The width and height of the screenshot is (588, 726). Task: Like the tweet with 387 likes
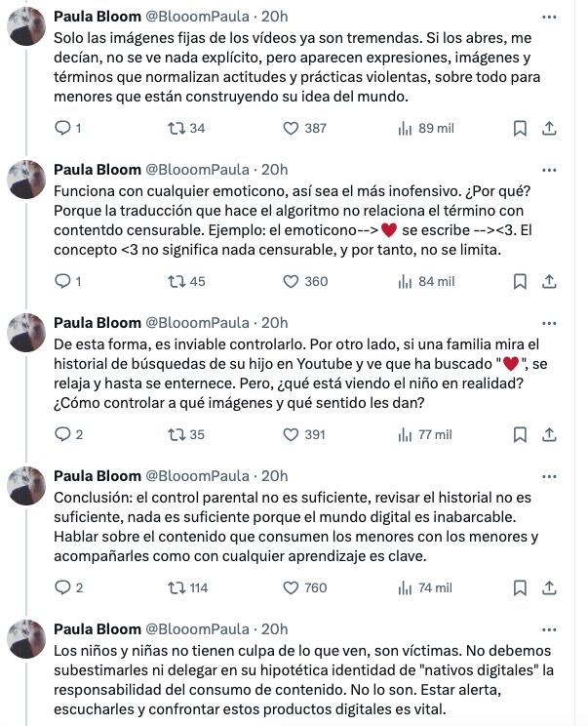(x=291, y=128)
